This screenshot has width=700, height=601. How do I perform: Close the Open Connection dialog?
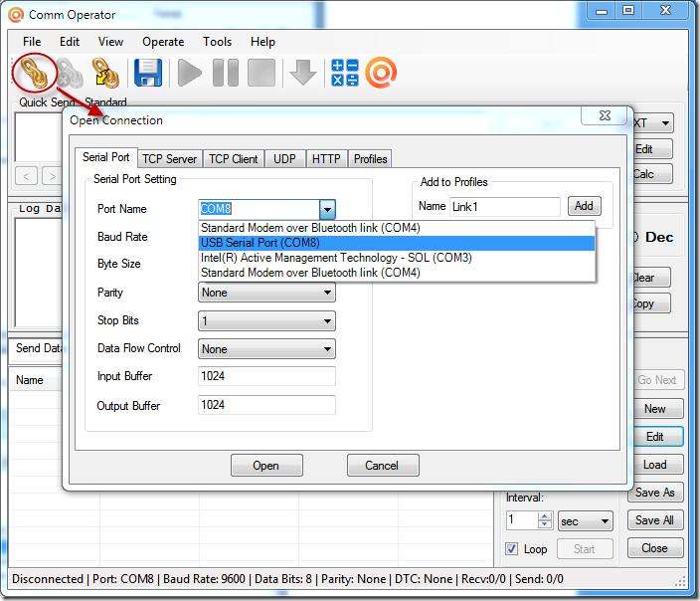click(605, 115)
